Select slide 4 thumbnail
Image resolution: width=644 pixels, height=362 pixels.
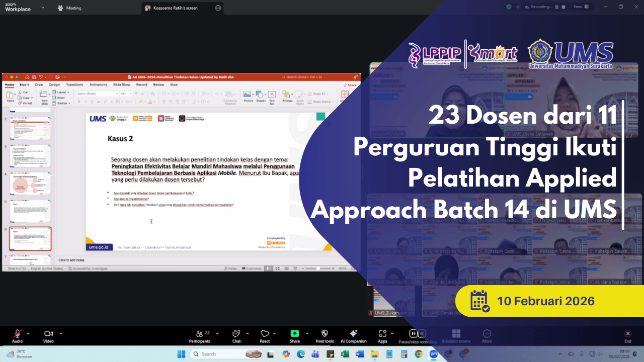pyautogui.click(x=30, y=184)
